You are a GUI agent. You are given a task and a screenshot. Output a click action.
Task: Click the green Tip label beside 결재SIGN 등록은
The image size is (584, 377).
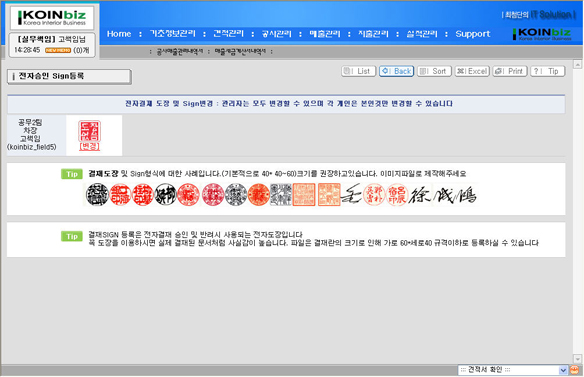point(72,236)
